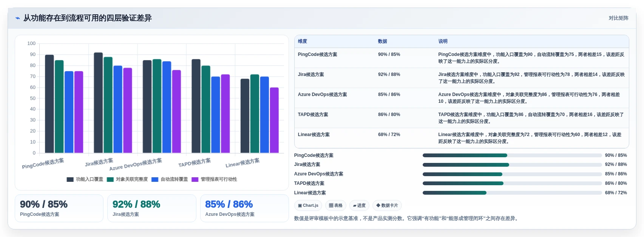Toggle the 功能入口覆盖 legend swatch
The width and height of the screenshot is (644, 237).
[x=70, y=180]
